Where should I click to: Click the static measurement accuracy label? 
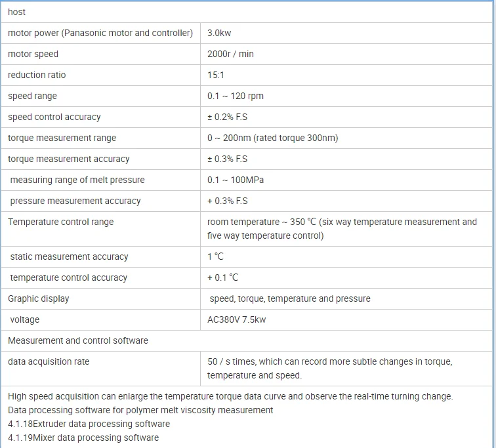[x=69, y=256]
